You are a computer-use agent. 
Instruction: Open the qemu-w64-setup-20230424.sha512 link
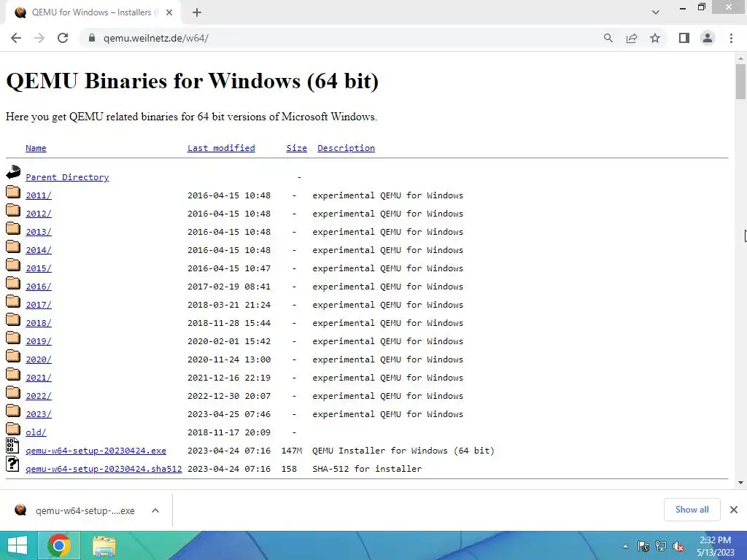pos(104,469)
